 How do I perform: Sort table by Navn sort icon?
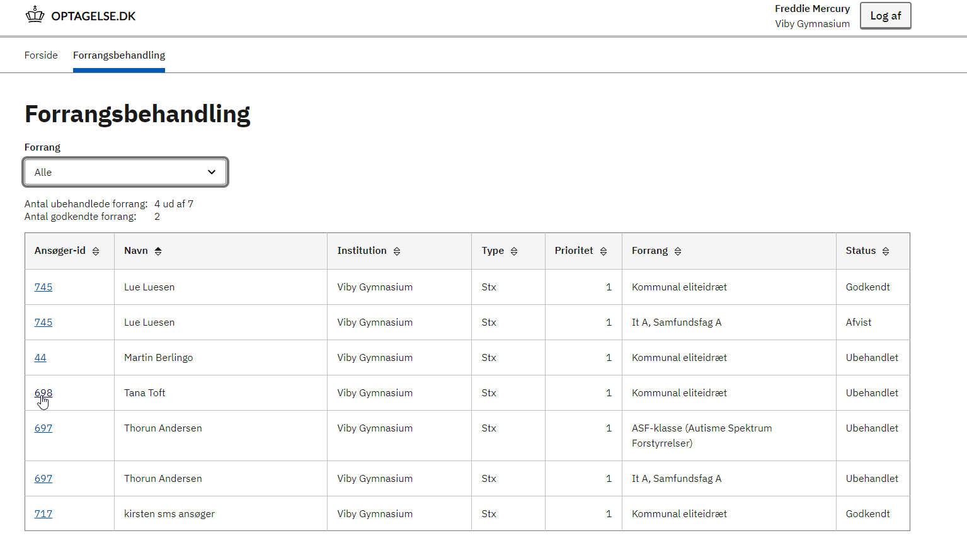pyautogui.click(x=158, y=251)
